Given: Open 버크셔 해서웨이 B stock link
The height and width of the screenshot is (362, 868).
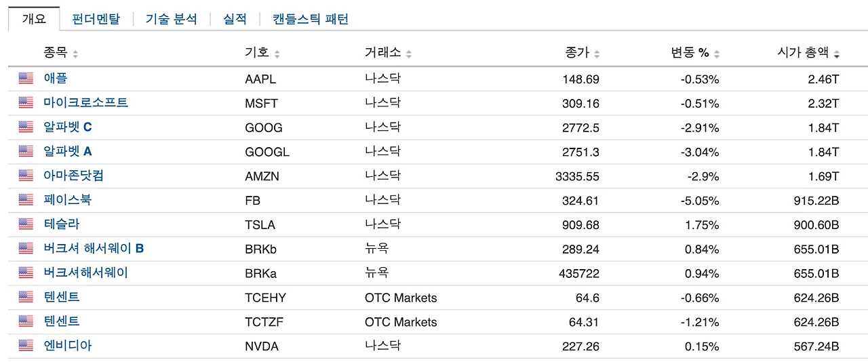Looking at the screenshot, I should click(94, 249).
